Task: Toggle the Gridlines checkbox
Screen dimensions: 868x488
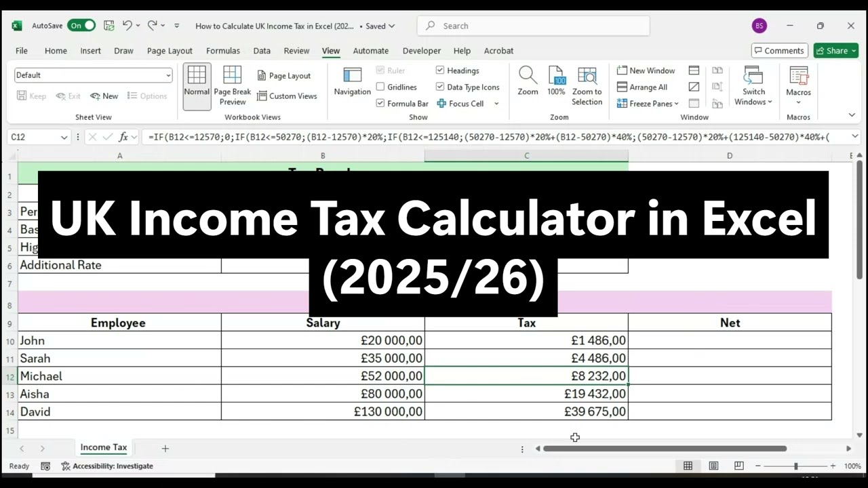Action: [x=380, y=87]
